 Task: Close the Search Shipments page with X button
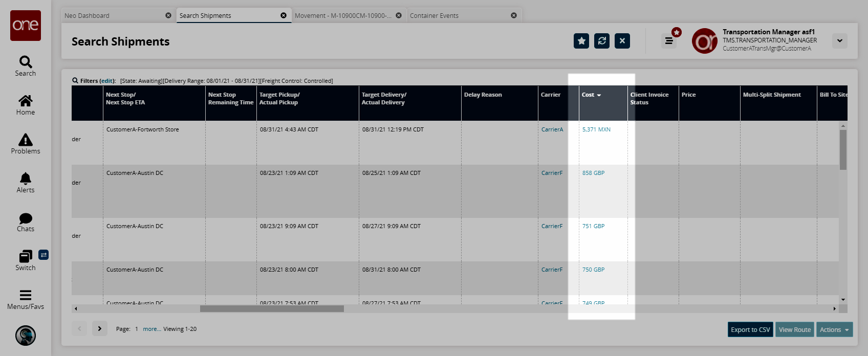(x=622, y=41)
